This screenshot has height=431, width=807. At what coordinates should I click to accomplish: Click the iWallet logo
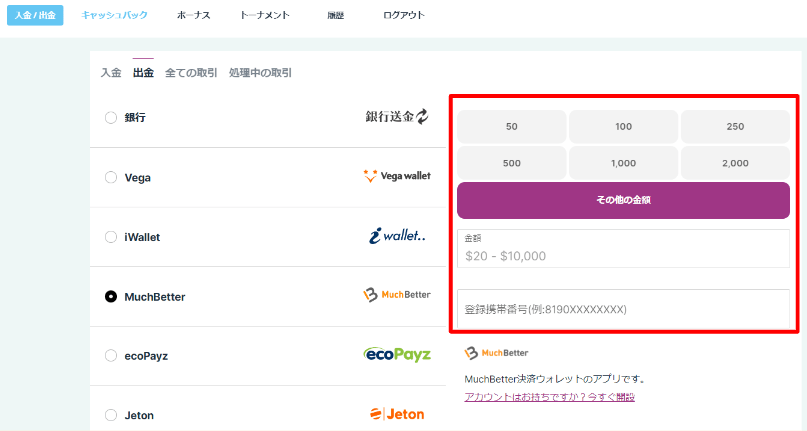click(x=397, y=237)
